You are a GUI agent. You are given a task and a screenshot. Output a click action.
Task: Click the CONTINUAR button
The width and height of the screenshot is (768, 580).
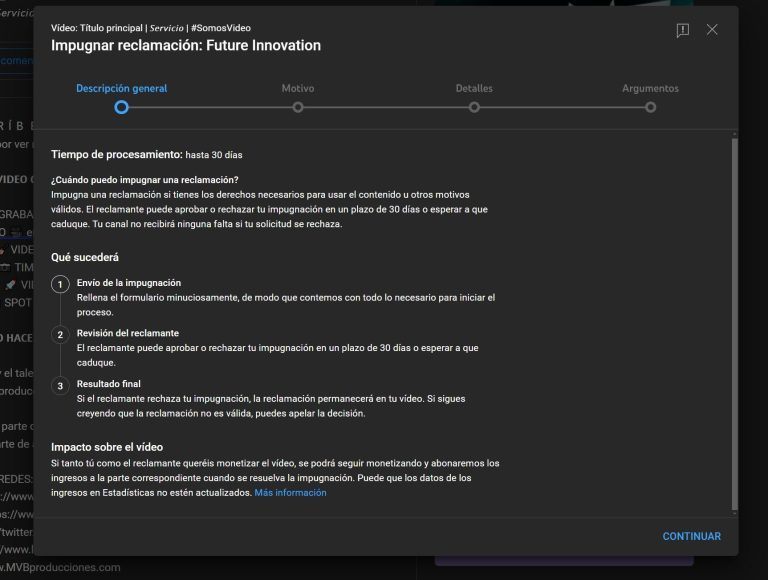pyautogui.click(x=692, y=536)
